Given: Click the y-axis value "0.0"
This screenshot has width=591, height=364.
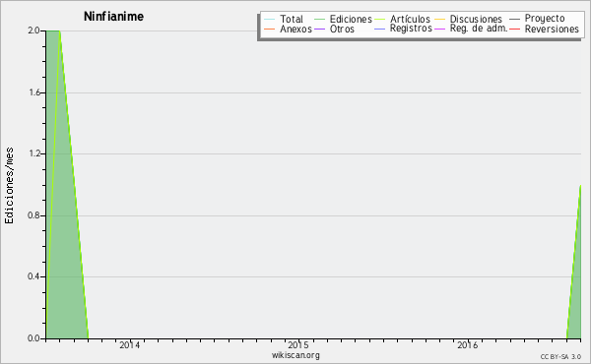Looking at the screenshot, I should (x=33, y=338).
